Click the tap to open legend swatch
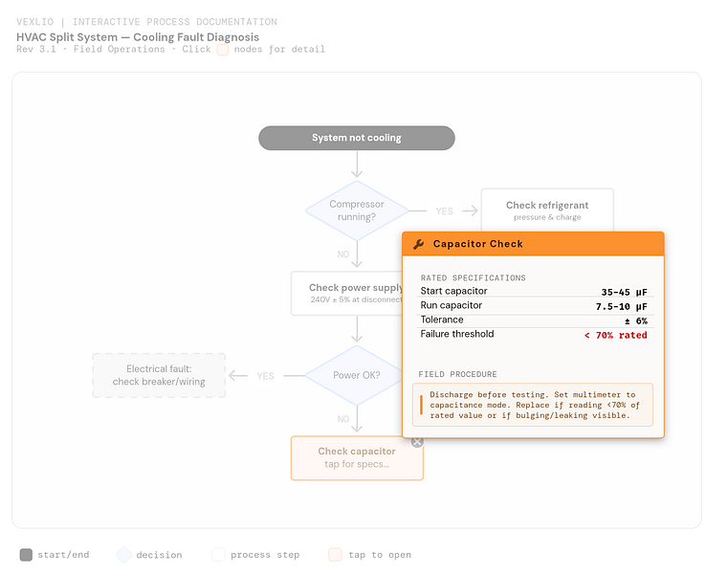The width and height of the screenshot is (728, 574). (335, 555)
